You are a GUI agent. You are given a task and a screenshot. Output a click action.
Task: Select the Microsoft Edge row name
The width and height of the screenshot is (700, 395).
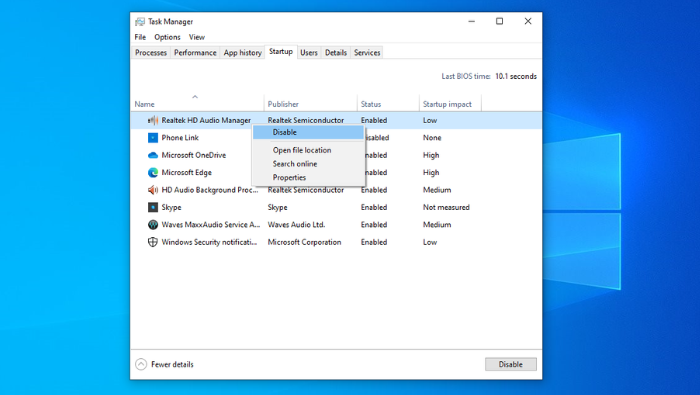coord(187,172)
